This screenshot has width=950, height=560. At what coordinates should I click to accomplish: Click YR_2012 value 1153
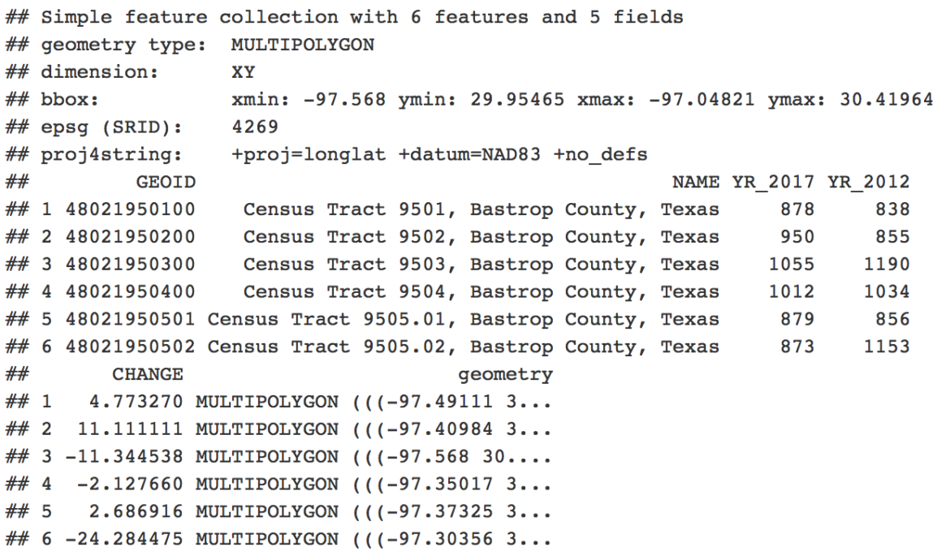coord(889,347)
